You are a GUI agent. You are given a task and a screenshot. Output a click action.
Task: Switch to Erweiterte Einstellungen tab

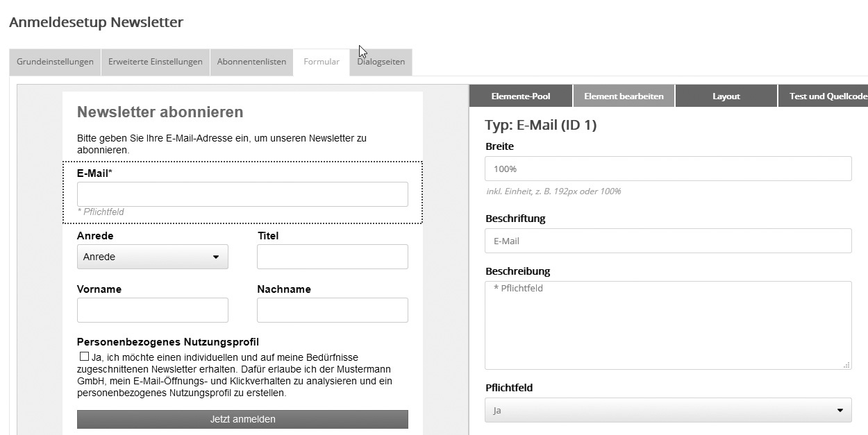click(155, 62)
